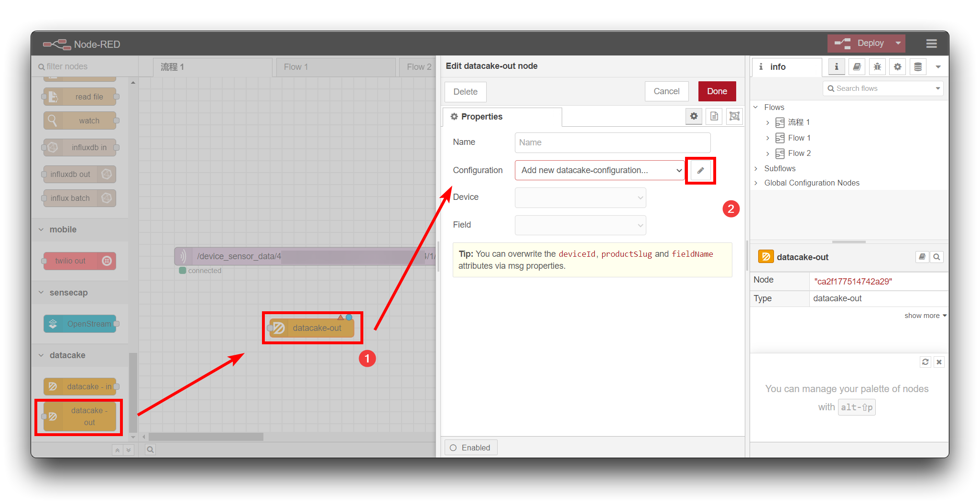Click the workspace search magnifier icon
This screenshot has width=980, height=504.
tap(150, 449)
